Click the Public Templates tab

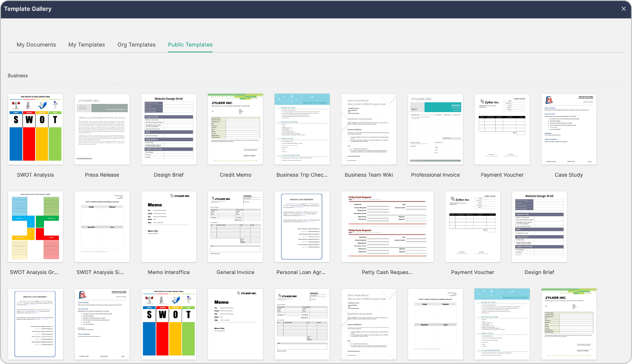point(190,44)
